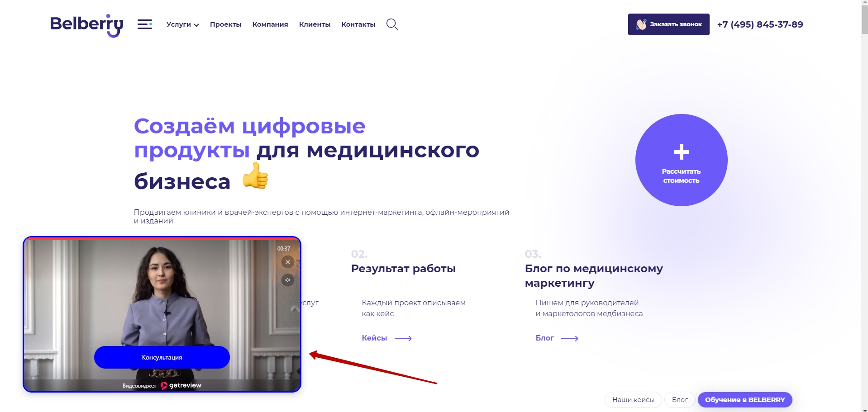Click the arrow next to Блог link
Screen dimensions: 868x412
coord(570,338)
